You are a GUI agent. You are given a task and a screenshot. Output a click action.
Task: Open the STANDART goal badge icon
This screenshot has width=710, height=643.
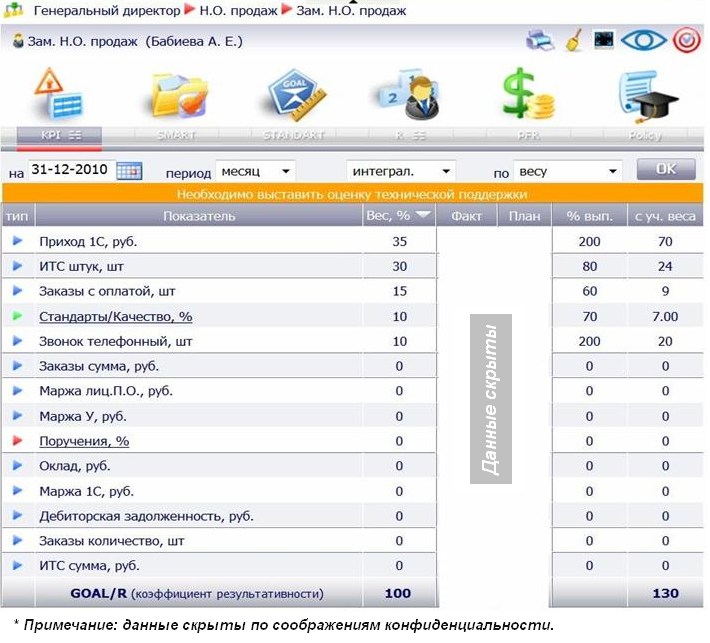click(296, 95)
